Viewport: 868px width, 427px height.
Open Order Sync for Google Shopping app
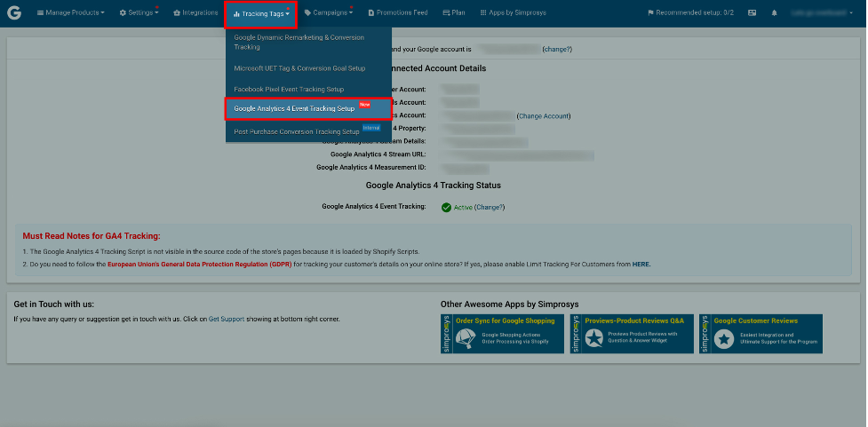502,334
